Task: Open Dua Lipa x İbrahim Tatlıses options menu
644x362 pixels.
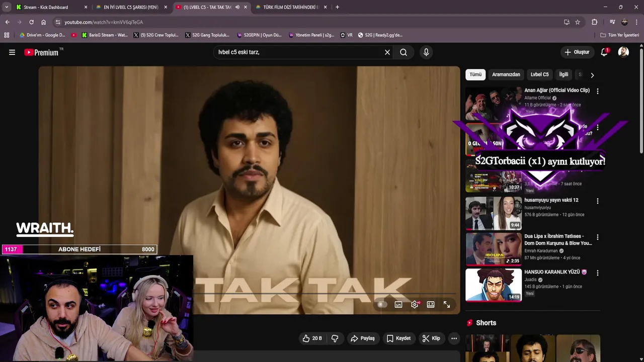Action: [x=597, y=237]
